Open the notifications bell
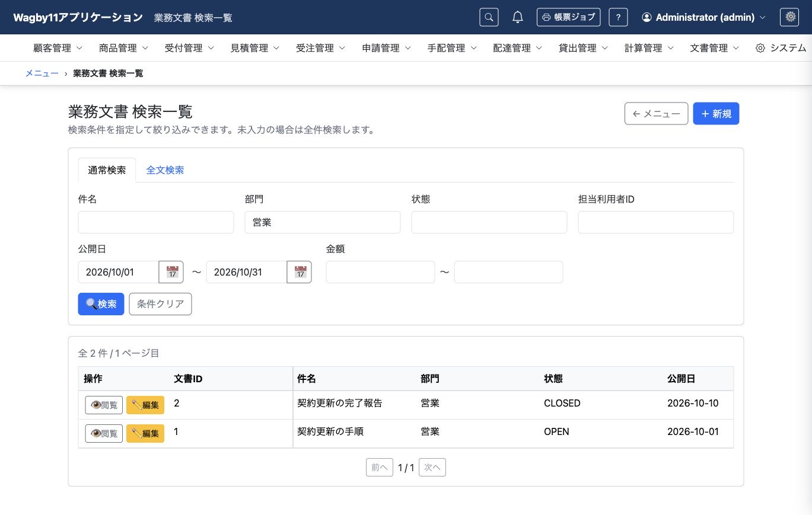 (x=518, y=17)
